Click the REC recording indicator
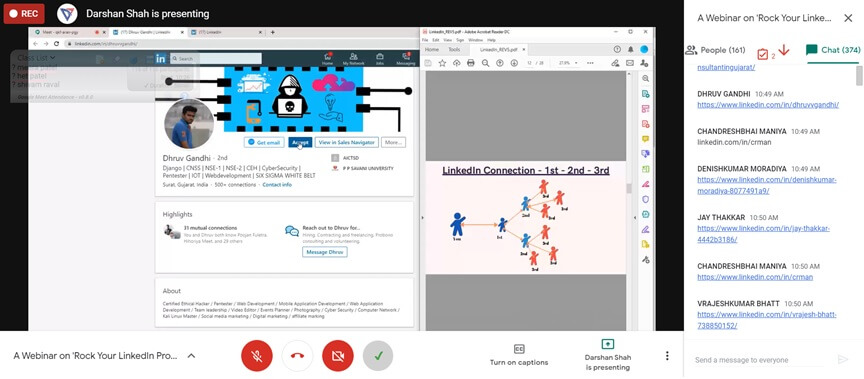The height and width of the screenshot is (379, 864). [24, 14]
